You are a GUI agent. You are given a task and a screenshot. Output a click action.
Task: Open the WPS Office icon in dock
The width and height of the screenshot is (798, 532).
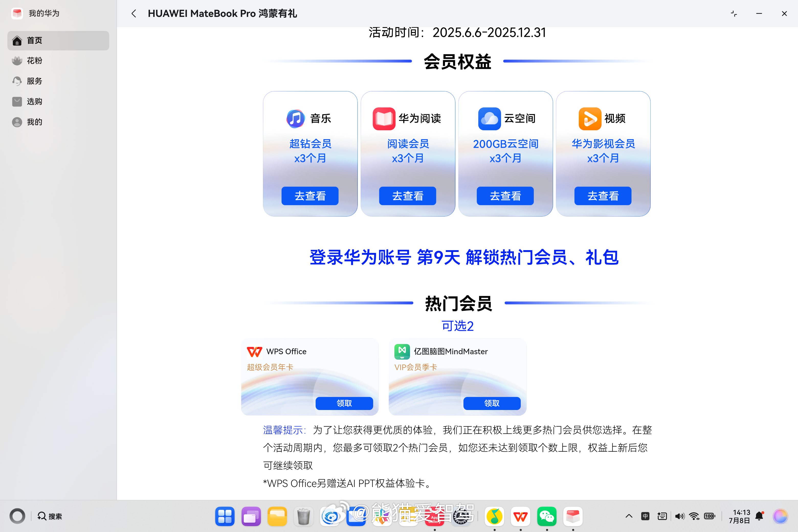[520, 516]
